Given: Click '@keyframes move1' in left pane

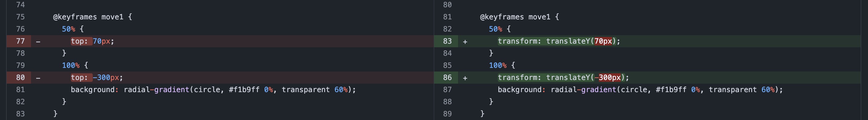Looking at the screenshot, I should point(88,17).
